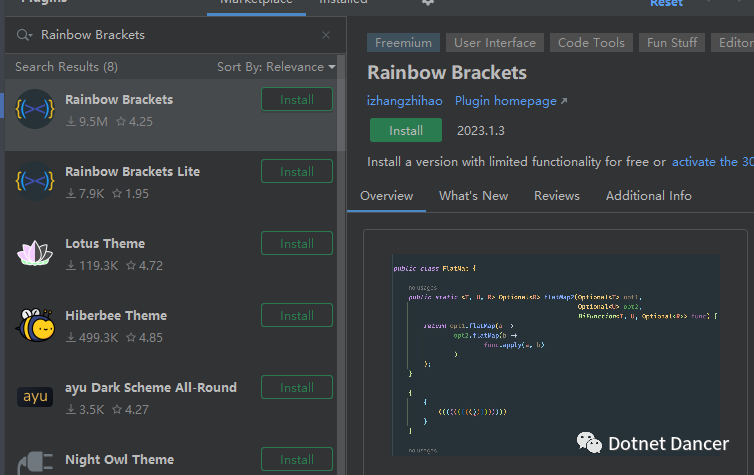Click the green Install button in details

click(x=405, y=130)
